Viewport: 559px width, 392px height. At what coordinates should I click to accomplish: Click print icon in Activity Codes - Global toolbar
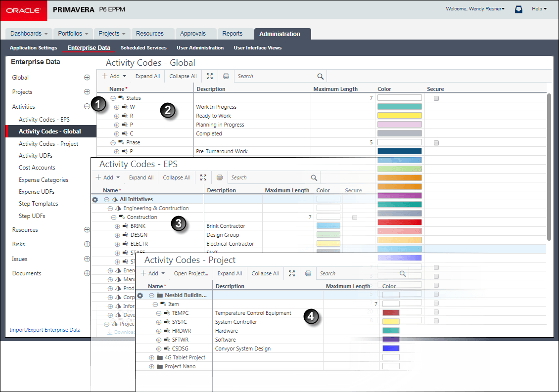click(226, 76)
